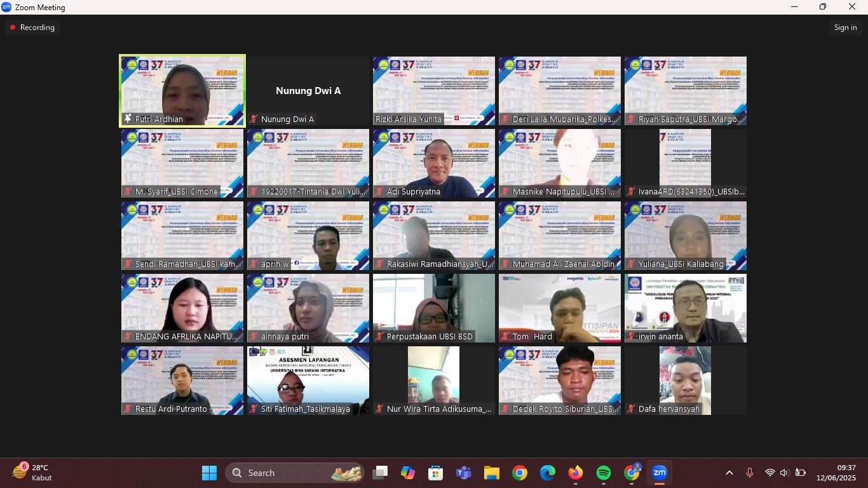Open the weather widget showing 28°C Kabut
The height and width of the screenshot is (488, 868).
33,473
